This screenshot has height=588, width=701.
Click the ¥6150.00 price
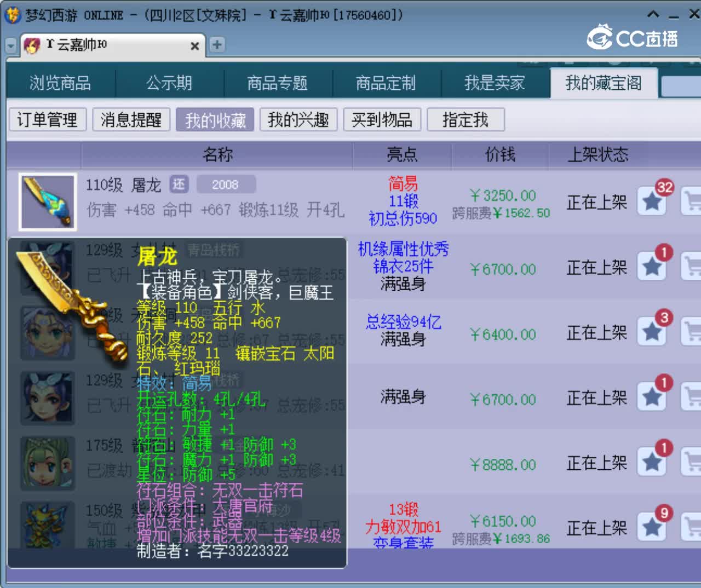[x=503, y=521]
